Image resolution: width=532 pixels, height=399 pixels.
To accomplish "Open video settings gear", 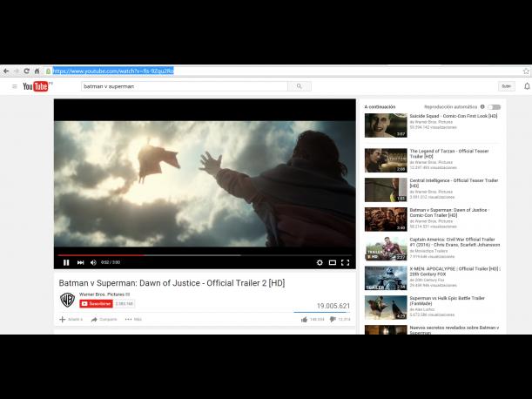I will click(320, 262).
